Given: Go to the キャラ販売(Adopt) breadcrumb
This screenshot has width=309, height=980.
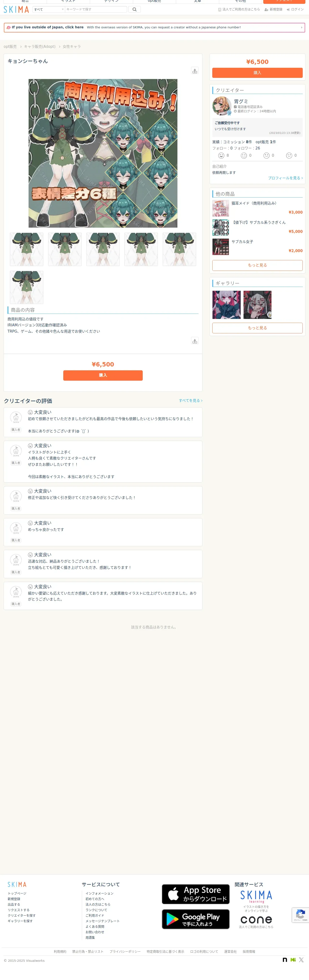Looking at the screenshot, I should point(40,47).
